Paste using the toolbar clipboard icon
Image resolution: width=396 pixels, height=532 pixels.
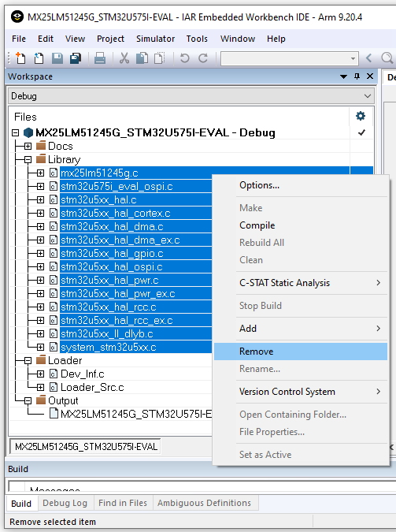[159, 58]
